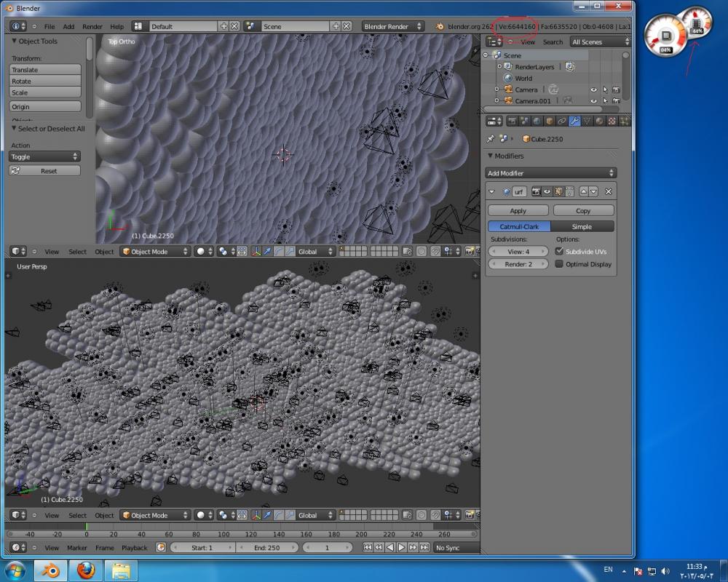Uncheck the Subdivide UVs option
Image resolution: width=728 pixels, height=582 pixels.
coord(559,251)
